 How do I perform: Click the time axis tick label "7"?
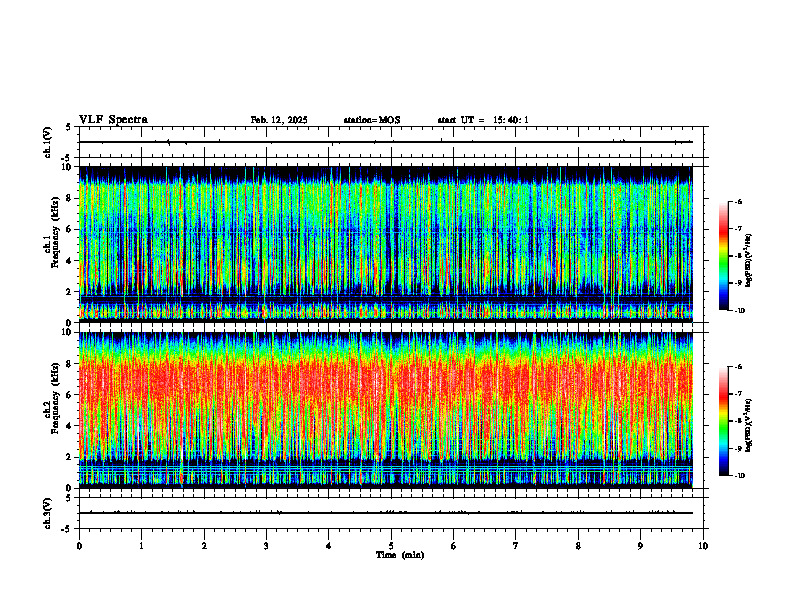pyautogui.click(x=516, y=546)
